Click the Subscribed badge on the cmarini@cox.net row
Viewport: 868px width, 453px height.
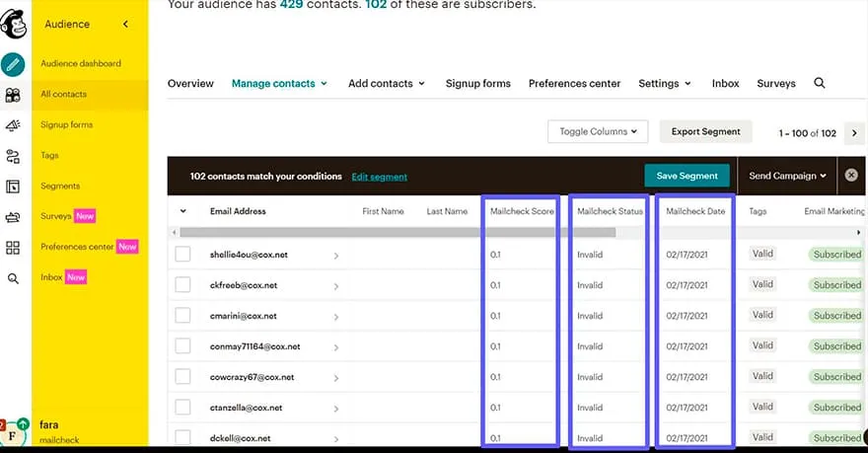pyautogui.click(x=837, y=315)
